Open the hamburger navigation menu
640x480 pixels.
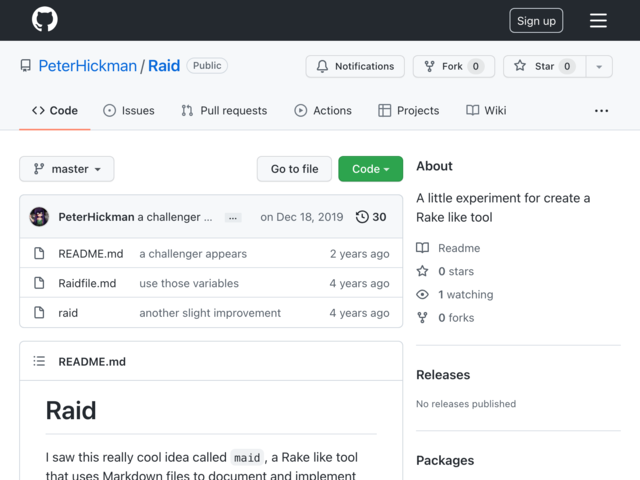point(598,20)
